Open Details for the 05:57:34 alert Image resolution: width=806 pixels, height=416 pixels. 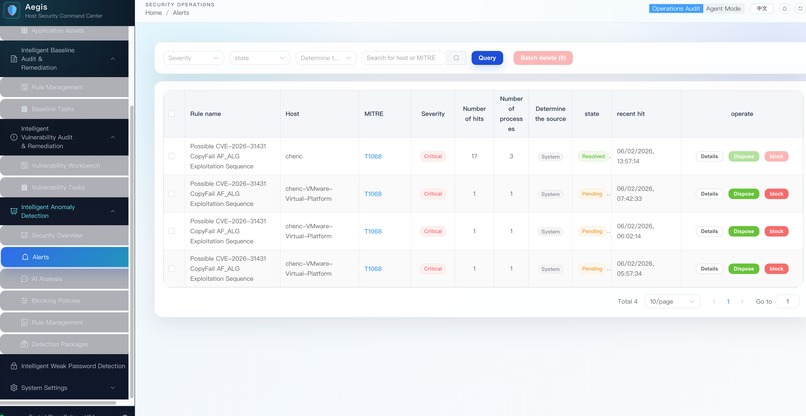709,269
